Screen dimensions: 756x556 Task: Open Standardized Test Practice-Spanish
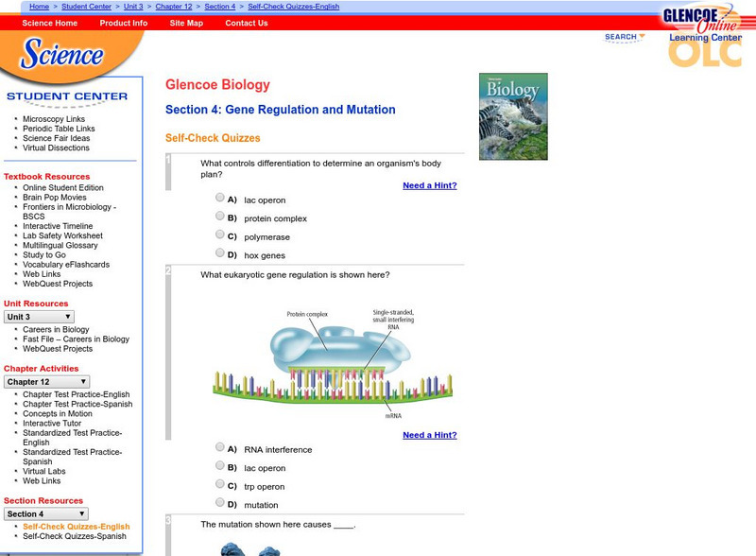(x=73, y=457)
